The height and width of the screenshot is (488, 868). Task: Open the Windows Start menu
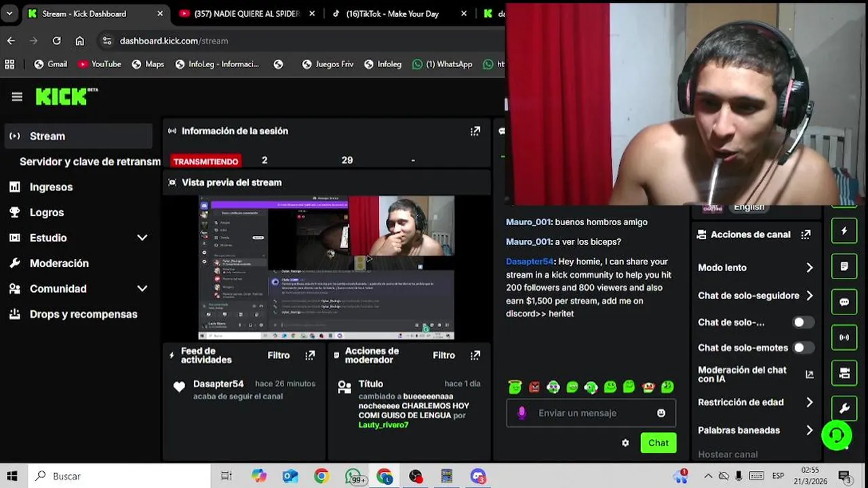coord(12,476)
